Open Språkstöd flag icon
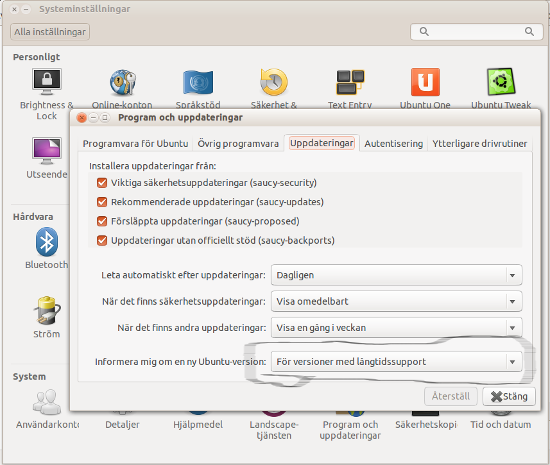Screen dimensions: 550x465 (198, 82)
